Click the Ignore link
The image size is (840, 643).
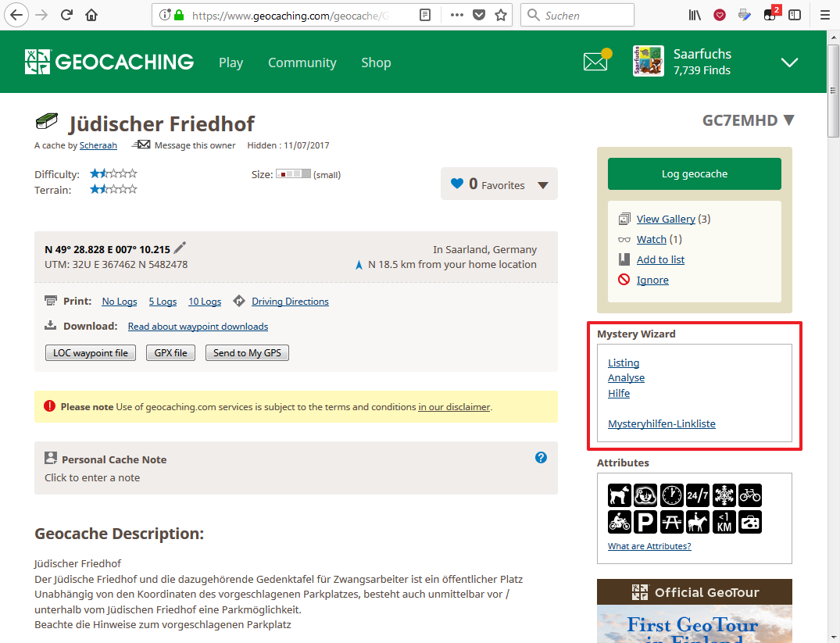[652, 280]
